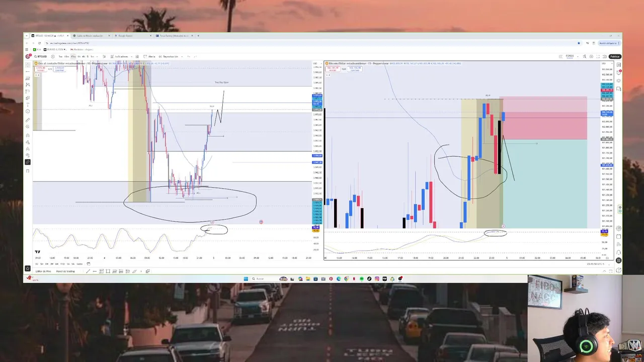Viewport: 644px width, 362px height.
Task: Open the TradingView user avatar menu
Action: [28, 56]
